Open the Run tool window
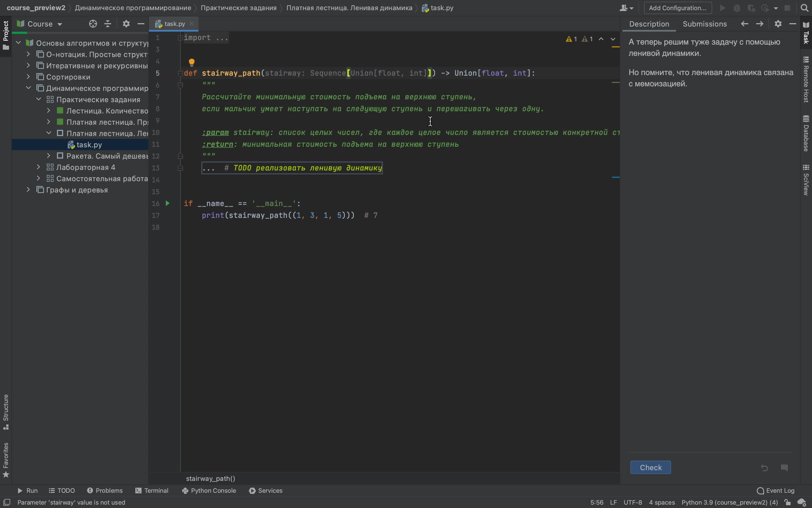Viewport: 812px width, 508px height. (x=28, y=491)
